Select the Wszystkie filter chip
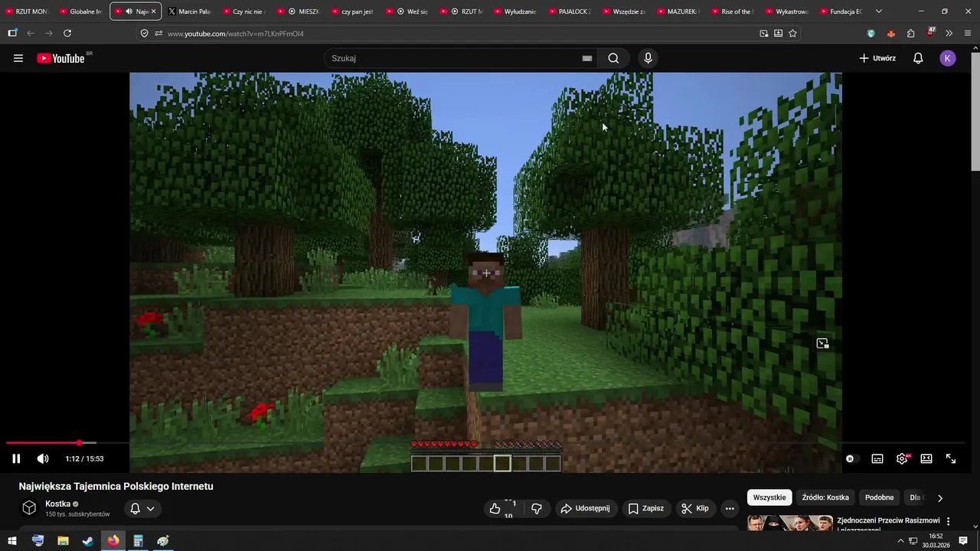Viewport: 980px width, 551px height. (x=769, y=497)
